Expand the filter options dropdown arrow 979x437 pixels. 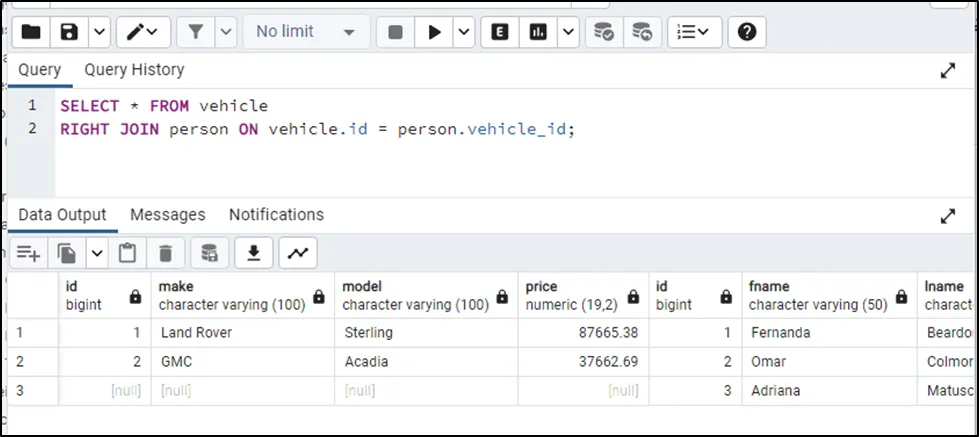(x=225, y=32)
